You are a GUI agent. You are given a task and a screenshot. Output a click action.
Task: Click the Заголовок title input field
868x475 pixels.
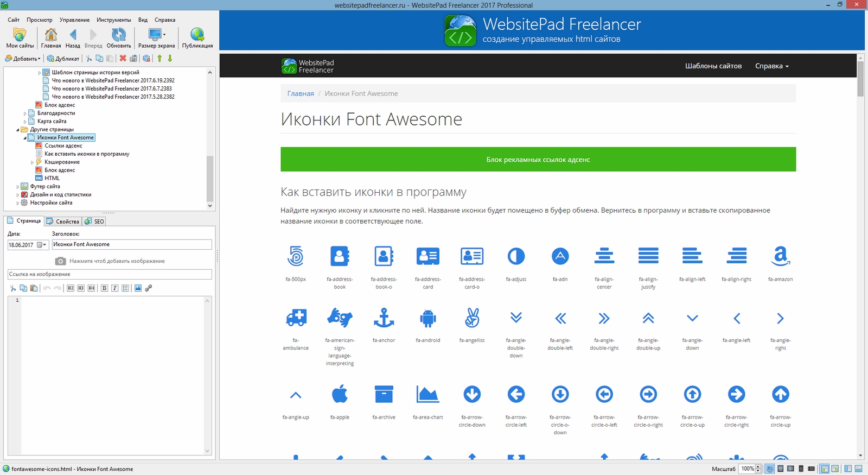pos(132,244)
